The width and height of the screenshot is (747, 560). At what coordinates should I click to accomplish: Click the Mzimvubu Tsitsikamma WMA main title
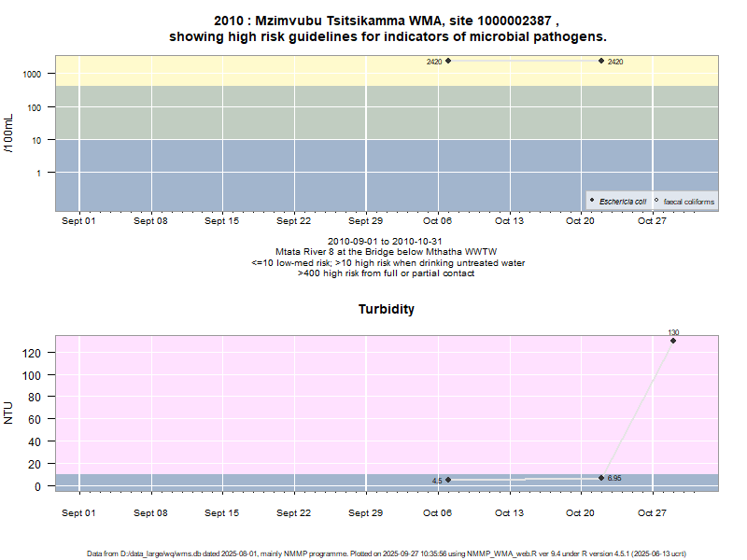pyautogui.click(x=387, y=20)
